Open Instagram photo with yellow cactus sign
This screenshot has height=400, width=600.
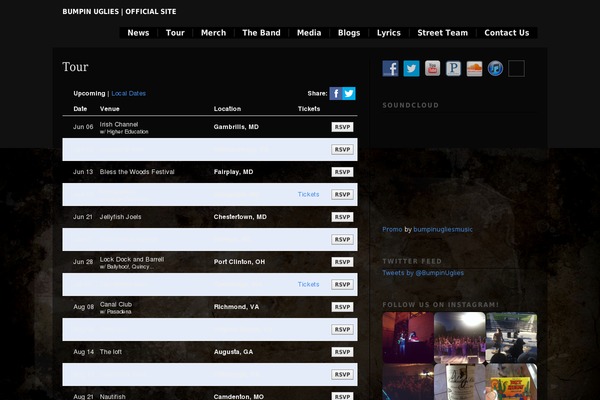[512, 382]
